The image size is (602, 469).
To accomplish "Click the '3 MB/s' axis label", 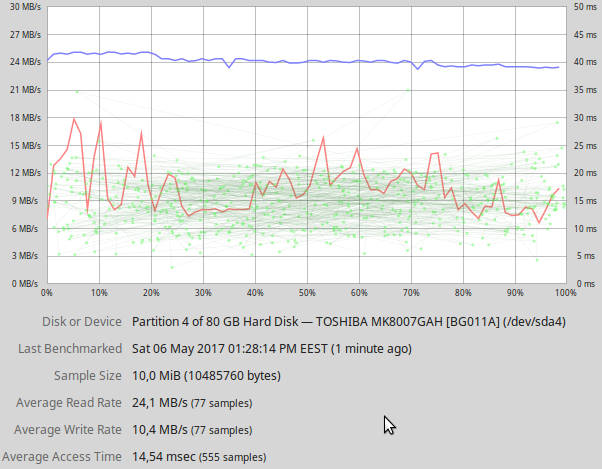I will [x=25, y=256].
